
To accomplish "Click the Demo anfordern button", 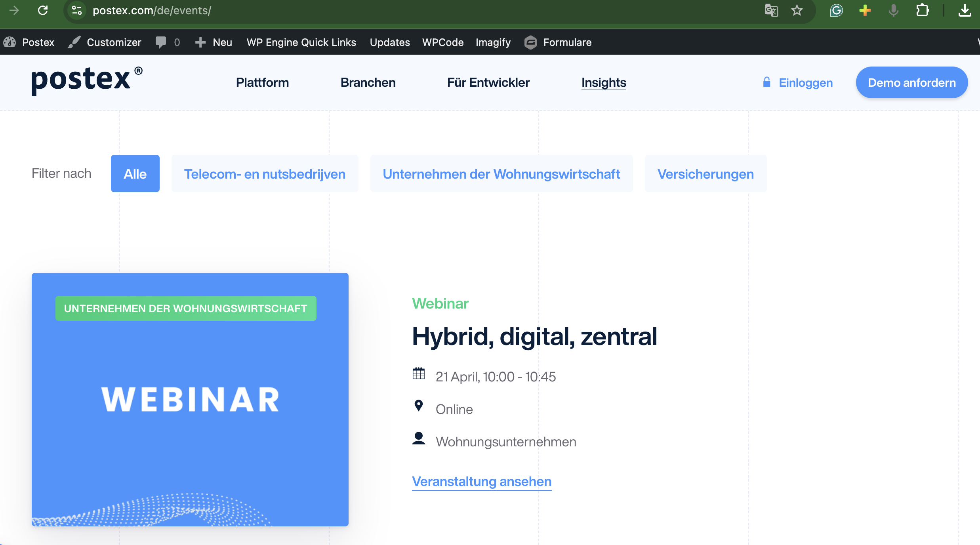I will click(x=911, y=82).
